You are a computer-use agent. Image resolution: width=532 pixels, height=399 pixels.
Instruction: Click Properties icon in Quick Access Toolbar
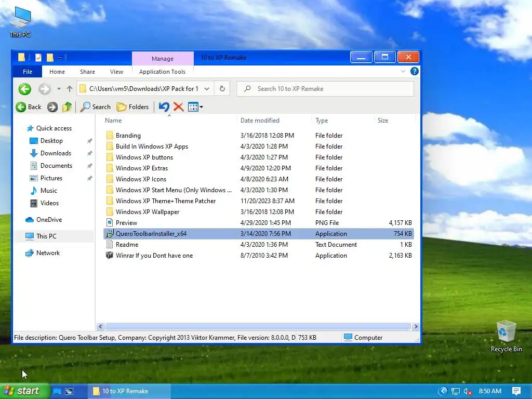point(38,58)
